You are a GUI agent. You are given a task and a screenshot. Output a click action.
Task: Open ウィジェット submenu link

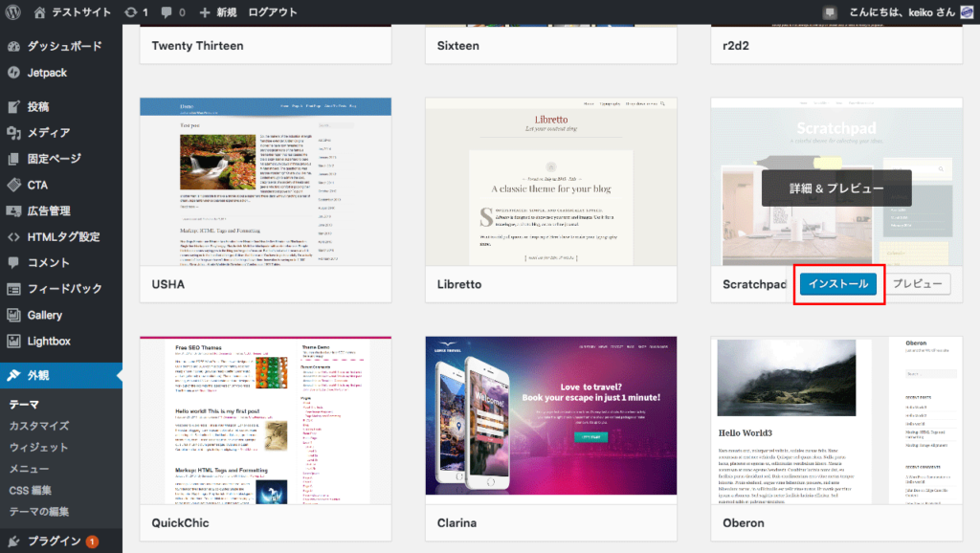[x=38, y=448]
